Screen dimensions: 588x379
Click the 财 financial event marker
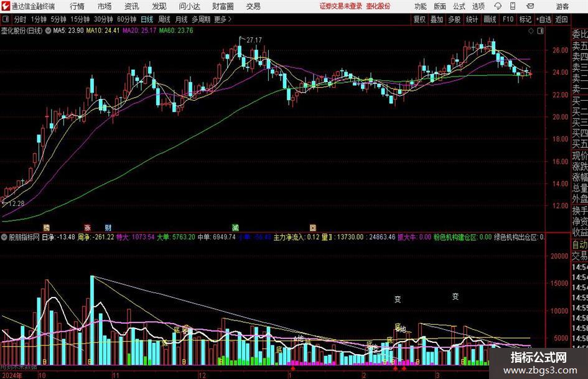click(x=108, y=228)
